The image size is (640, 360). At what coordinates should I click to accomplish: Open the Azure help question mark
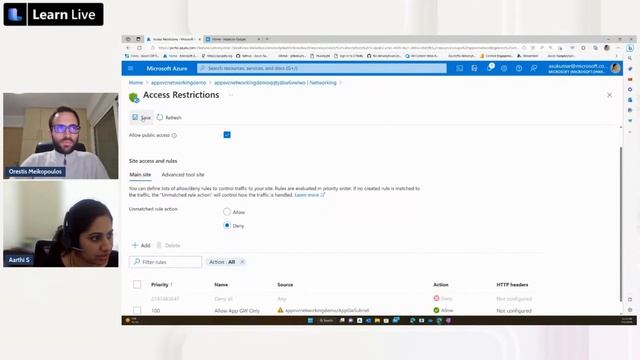click(x=519, y=68)
